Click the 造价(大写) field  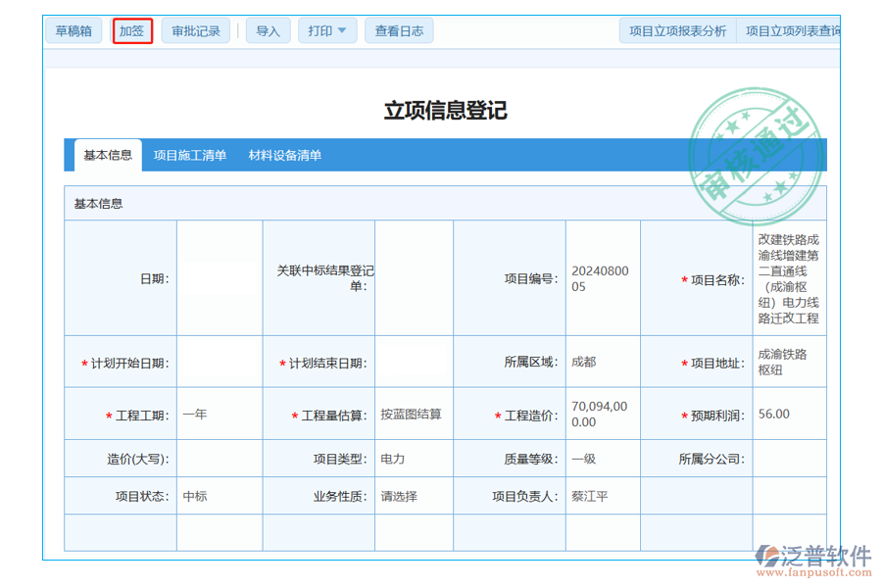(220, 459)
